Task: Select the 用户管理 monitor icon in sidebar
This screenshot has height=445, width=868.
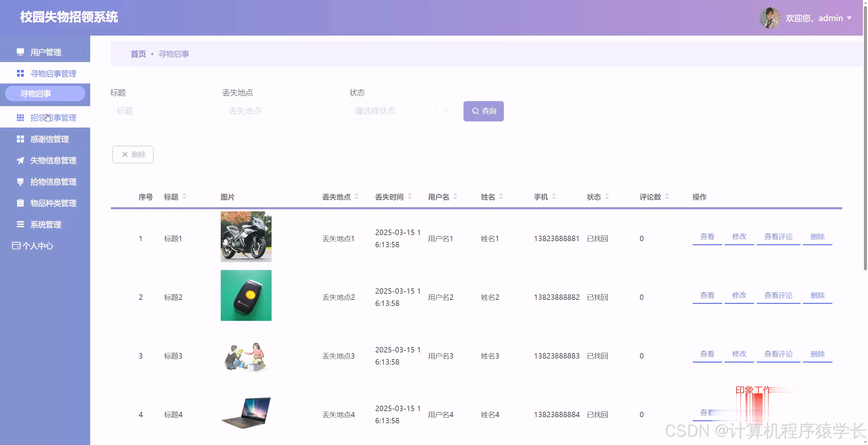Action: point(20,52)
